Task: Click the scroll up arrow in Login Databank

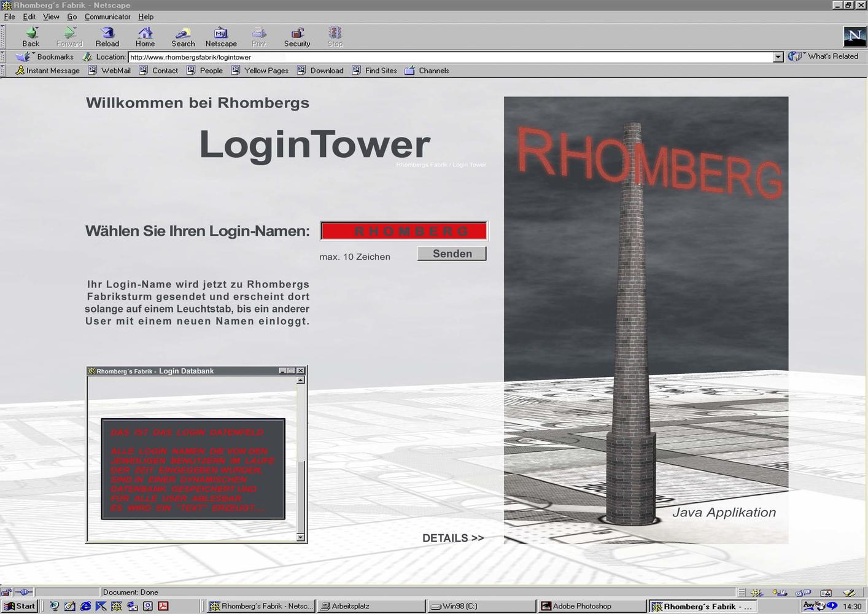Action: point(300,380)
